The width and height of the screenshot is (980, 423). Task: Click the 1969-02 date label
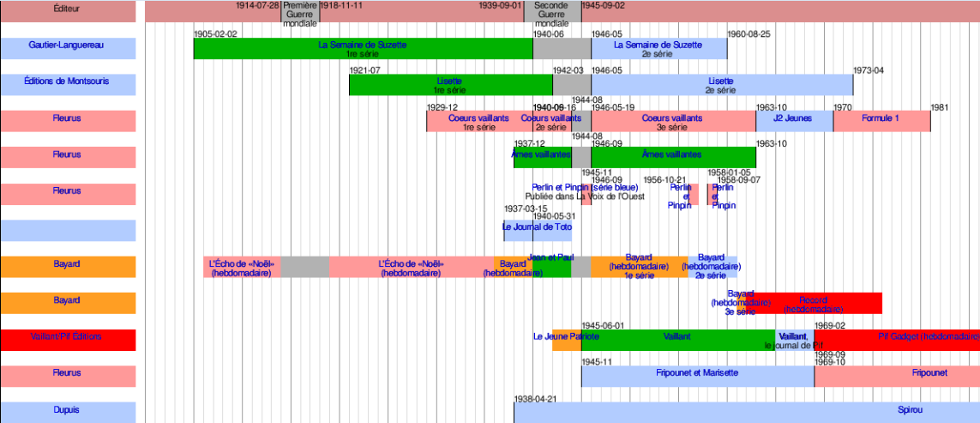830,325
